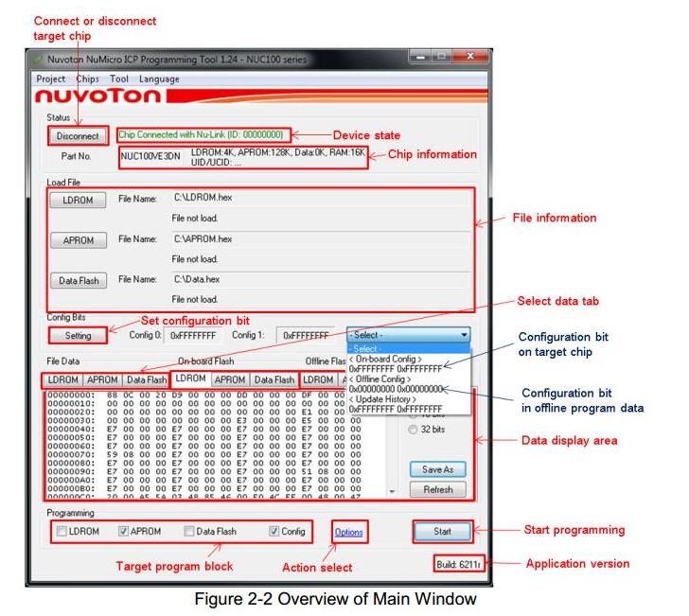Click the Build: 6211r version text
This screenshot has width=689, height=616.
coord(458,564)
